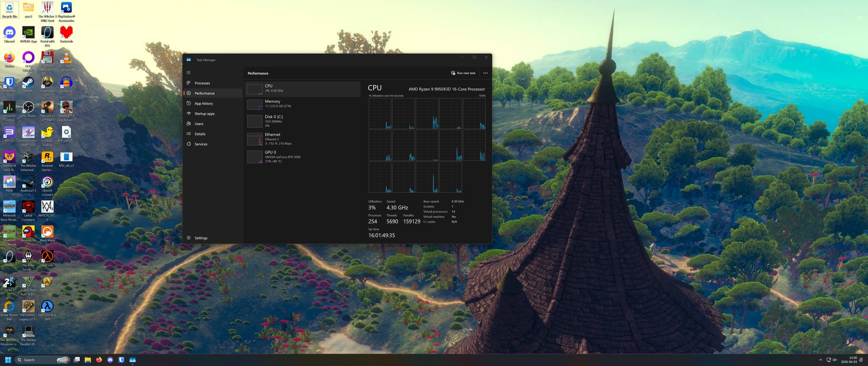
Task: Open the Processes page in Task Manager
Action: (202, 83)
